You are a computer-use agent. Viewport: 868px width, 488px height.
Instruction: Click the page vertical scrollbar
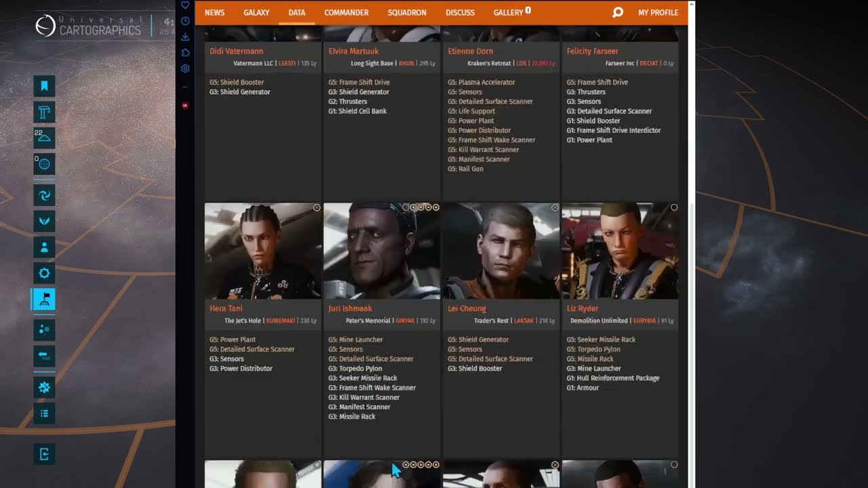691,244
